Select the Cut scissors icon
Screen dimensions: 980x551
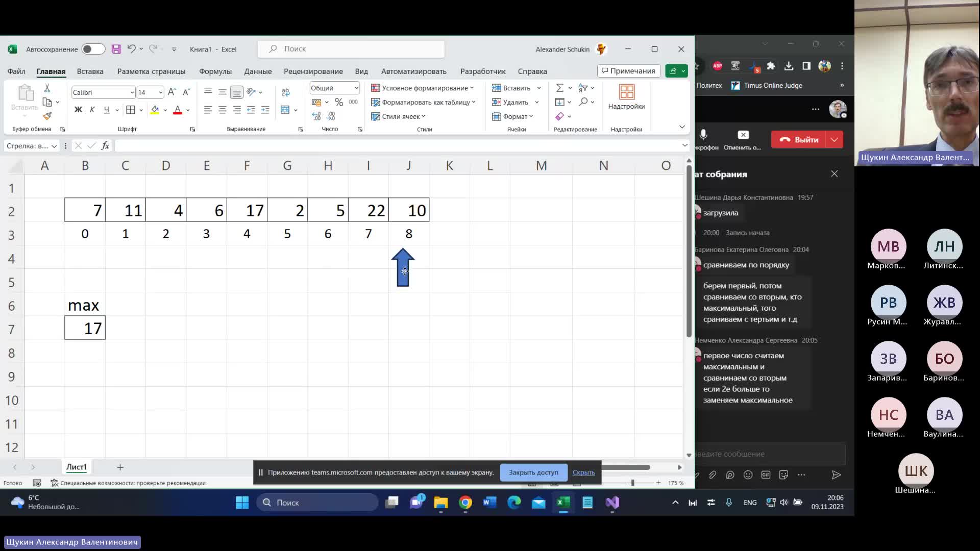47,88
